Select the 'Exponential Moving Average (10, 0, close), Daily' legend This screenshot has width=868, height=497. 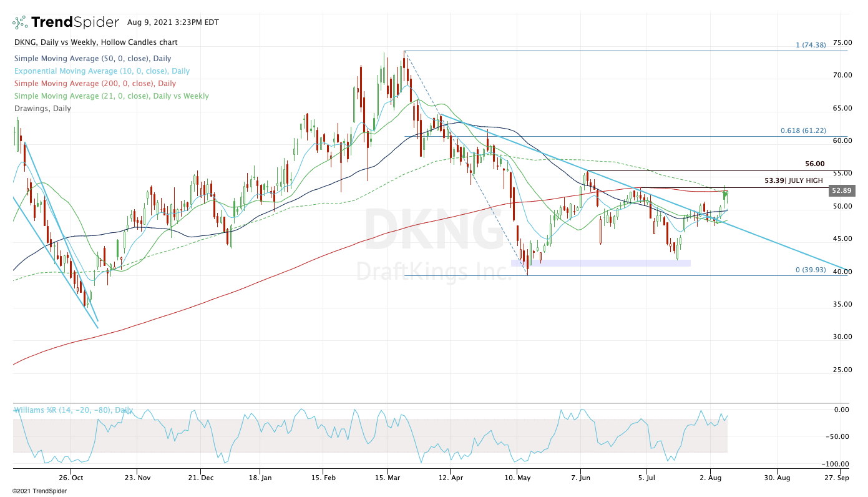[102, 71]
